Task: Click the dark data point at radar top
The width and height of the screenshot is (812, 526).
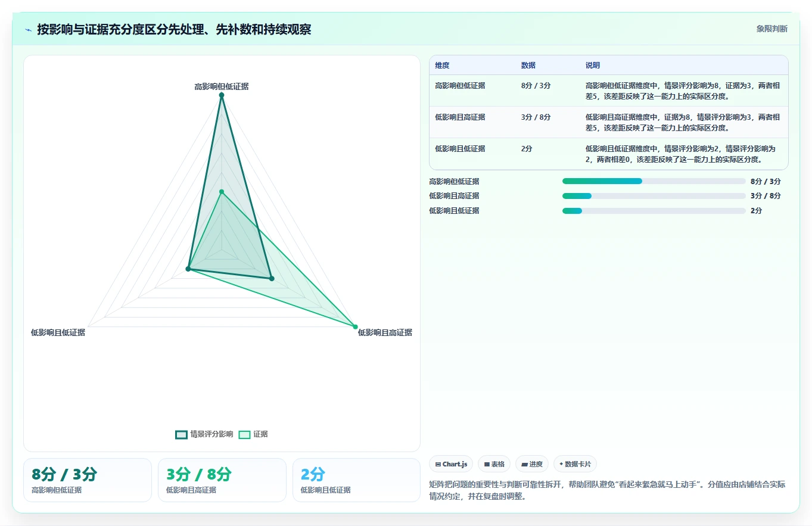Action: click(x=222, y=95)
